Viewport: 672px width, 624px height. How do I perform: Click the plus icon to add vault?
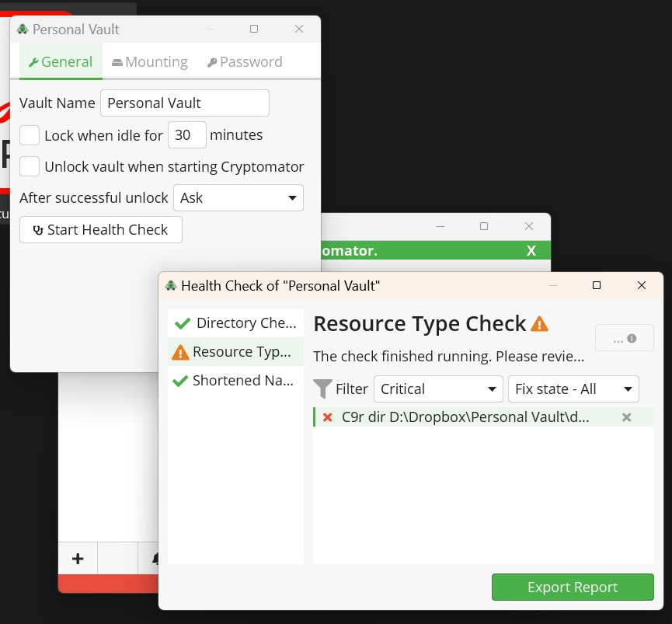tap(78, 558)
